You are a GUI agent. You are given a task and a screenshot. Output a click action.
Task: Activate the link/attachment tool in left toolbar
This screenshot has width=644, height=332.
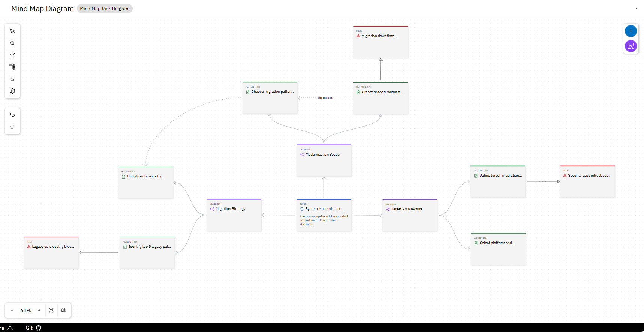click(x=12, y=43)
